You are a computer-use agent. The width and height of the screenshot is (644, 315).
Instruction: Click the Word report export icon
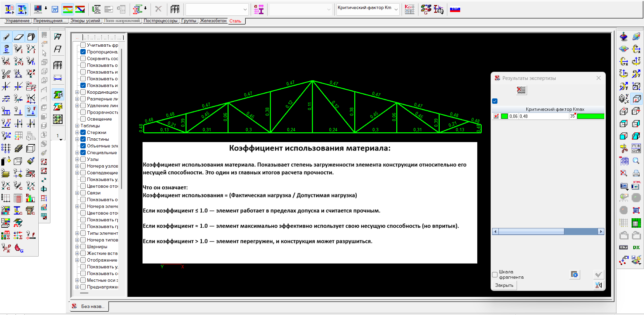pos(55,9)
